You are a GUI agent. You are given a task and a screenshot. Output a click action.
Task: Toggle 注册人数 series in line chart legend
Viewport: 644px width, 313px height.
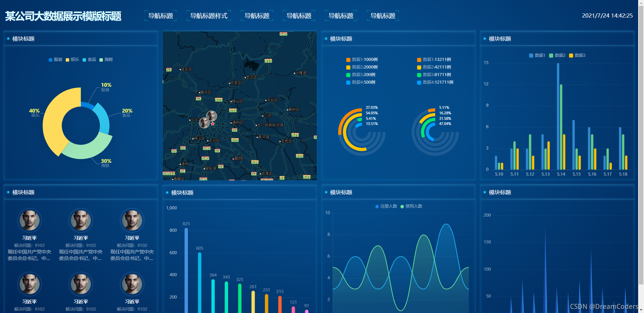coord(386,206)
